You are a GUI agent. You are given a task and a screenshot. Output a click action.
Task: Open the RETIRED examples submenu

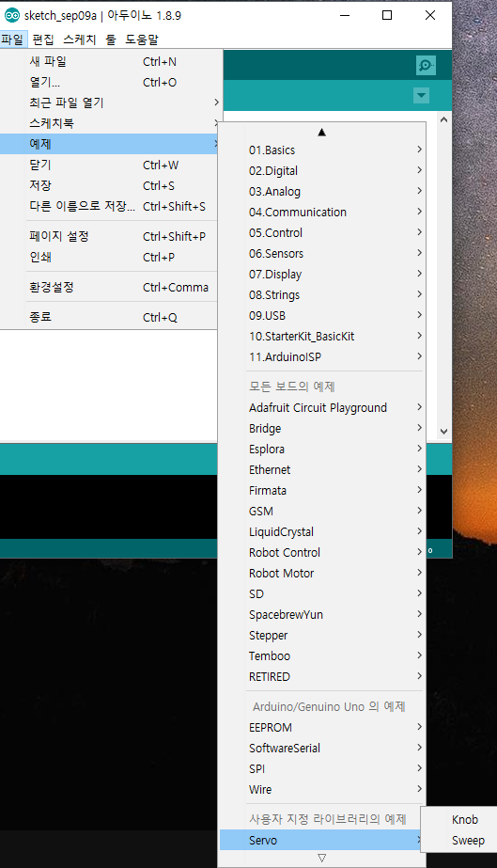tap(322, 676)
